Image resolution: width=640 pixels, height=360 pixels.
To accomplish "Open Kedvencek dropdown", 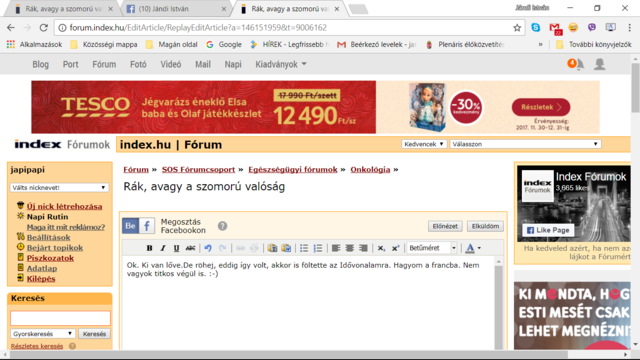I will pos(424,144).
